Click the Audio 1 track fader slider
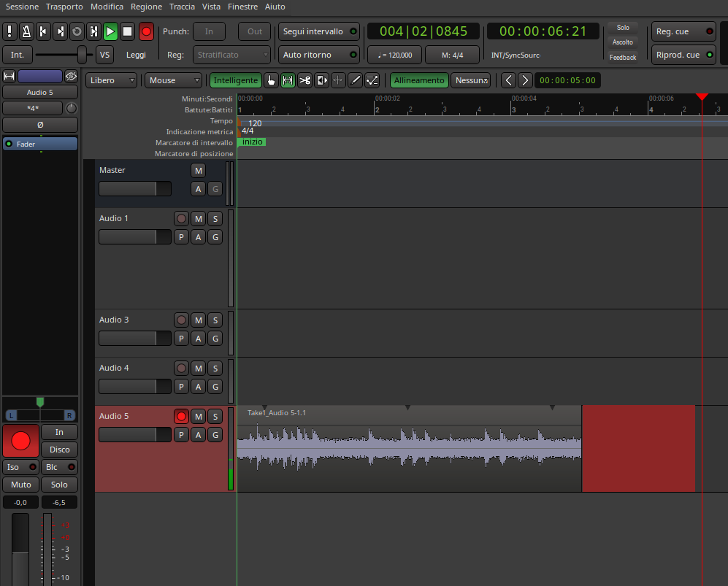 click(x=134, y=237)
